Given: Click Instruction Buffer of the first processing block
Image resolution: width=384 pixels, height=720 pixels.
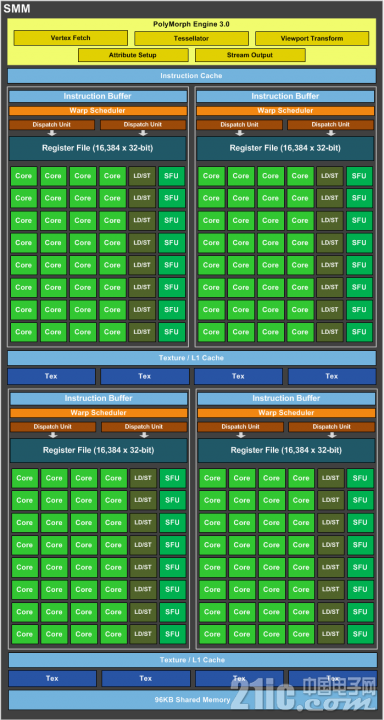Looking at the screenshot, I should [97, 96].
